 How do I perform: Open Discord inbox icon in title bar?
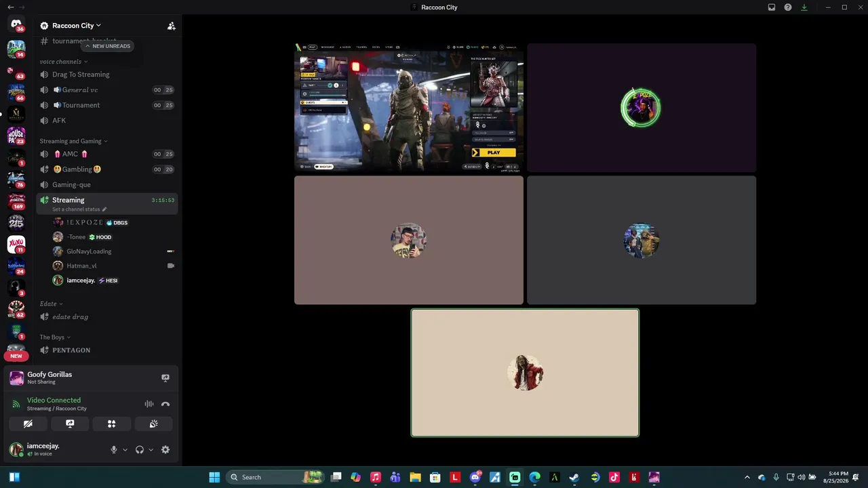772,7
